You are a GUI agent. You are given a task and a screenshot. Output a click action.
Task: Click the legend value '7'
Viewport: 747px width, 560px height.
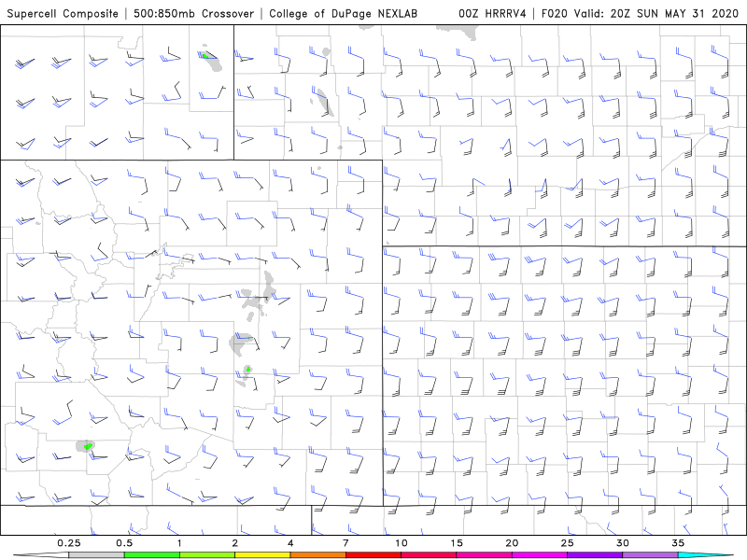point(345,543)
